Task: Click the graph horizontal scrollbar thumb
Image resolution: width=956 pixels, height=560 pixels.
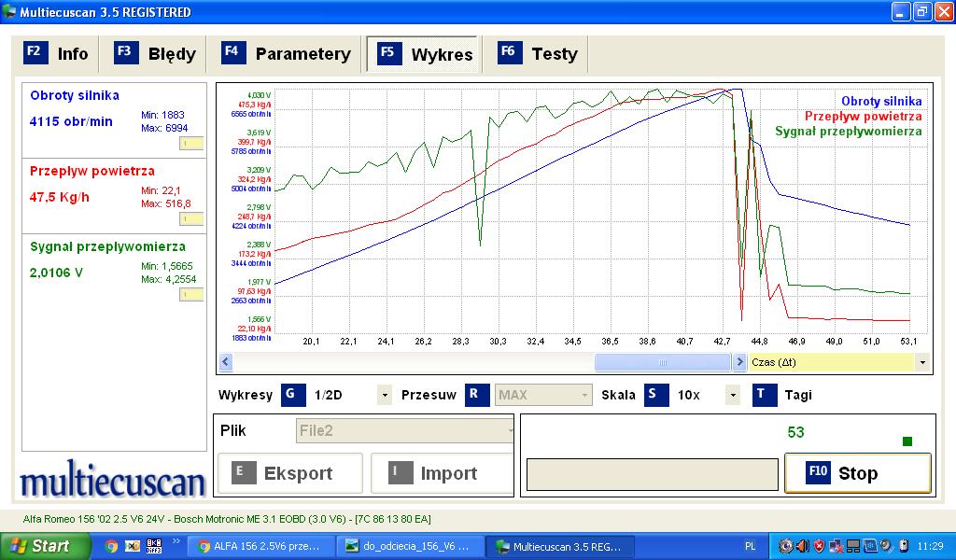Action: (x=663, y=362)
